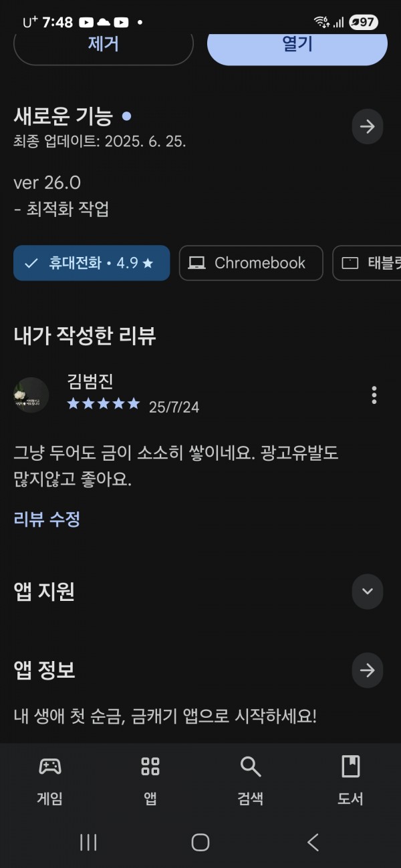Image resolution: width=401 pixels, height=868 pixels.
Task: Tap the 리뷰 수정 link
Action: coord(47,519)
